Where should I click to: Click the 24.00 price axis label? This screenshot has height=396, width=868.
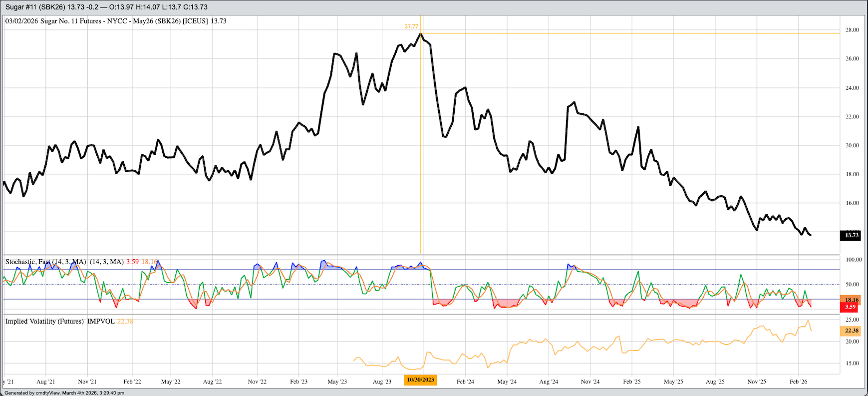coord(852,88)
